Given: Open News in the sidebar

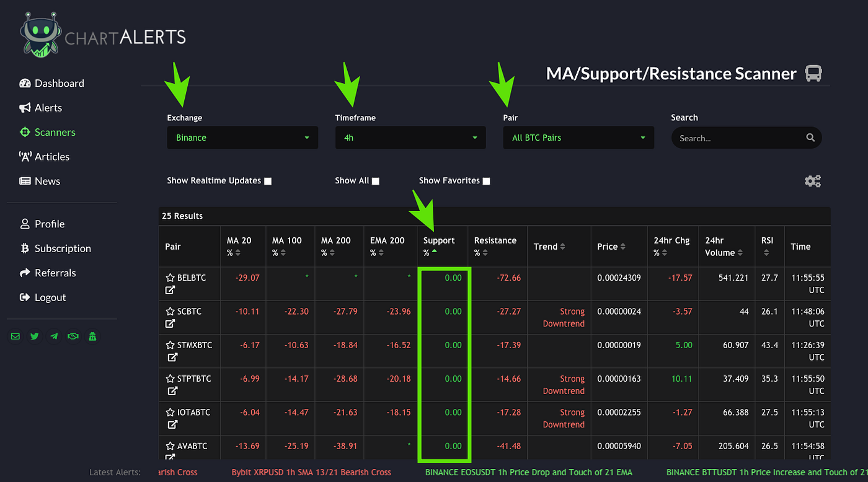Looking at the screenshot, I should point(39,181).
